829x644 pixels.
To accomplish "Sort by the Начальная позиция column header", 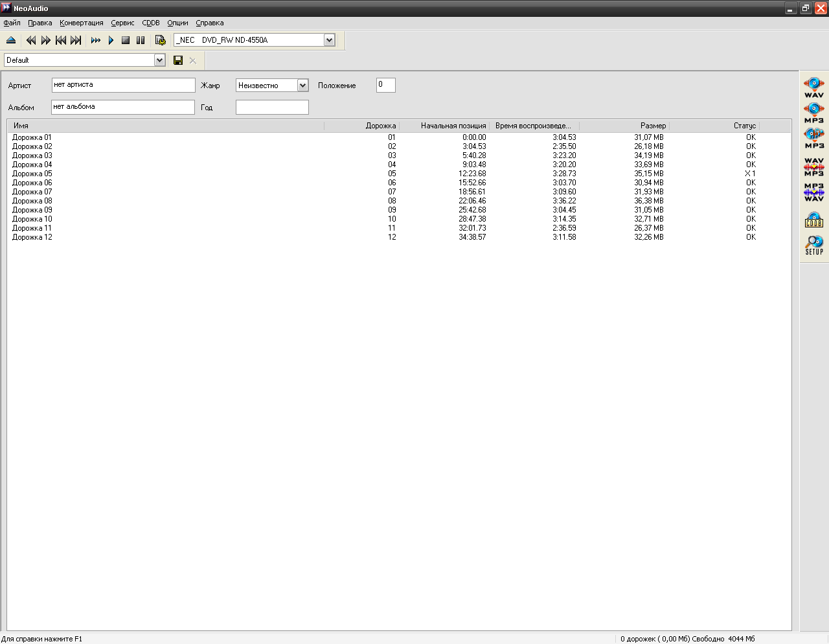I will tap(444, 126).
